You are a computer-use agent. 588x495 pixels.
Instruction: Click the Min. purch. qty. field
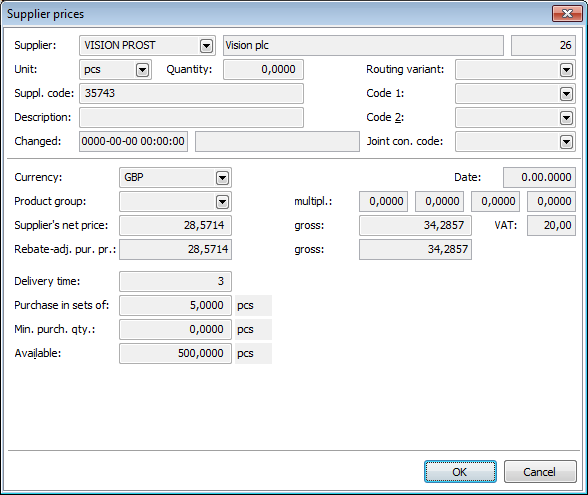point(176,329)
